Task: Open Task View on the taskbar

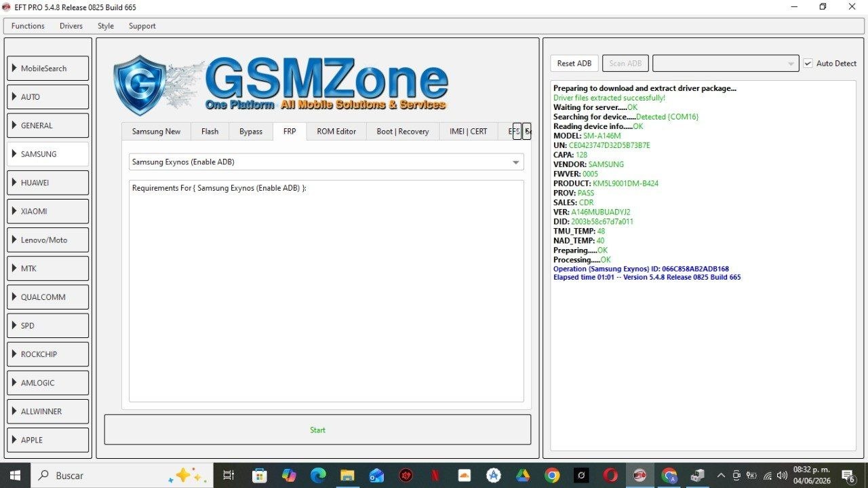Action: click(x=229, y=475)
